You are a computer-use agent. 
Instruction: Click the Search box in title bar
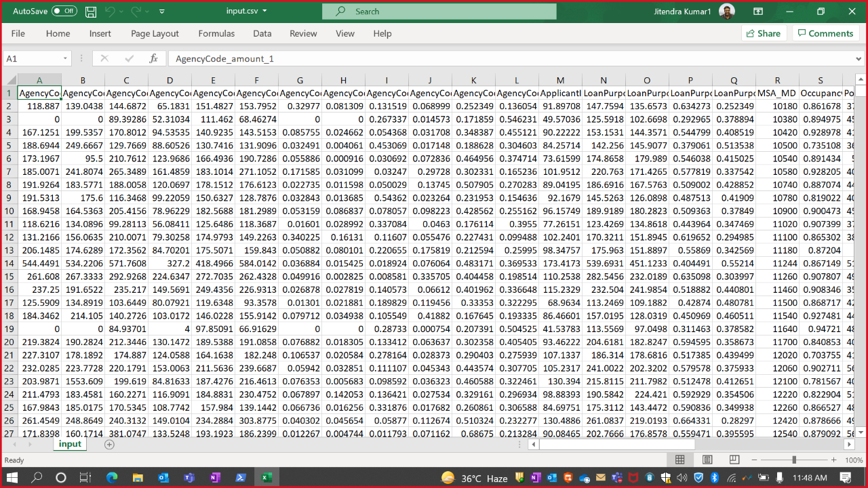coord(439,12)
